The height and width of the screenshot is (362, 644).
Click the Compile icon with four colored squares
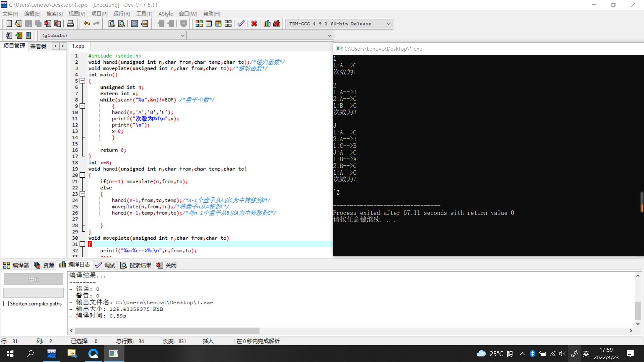coord(199,24)
